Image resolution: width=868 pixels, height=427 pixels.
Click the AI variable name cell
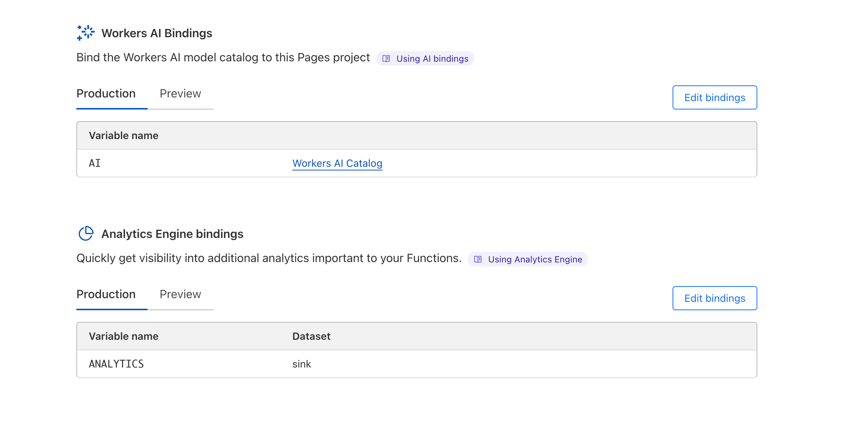coord(95,164)
